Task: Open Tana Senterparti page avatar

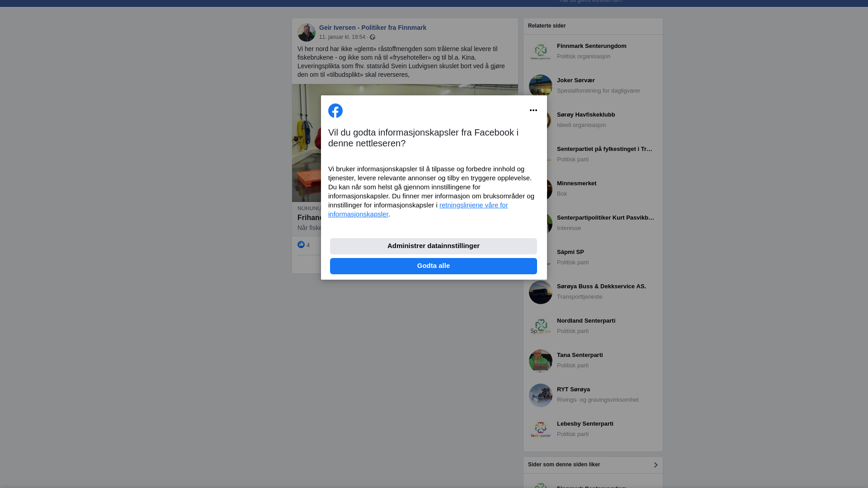Action: 541,361
